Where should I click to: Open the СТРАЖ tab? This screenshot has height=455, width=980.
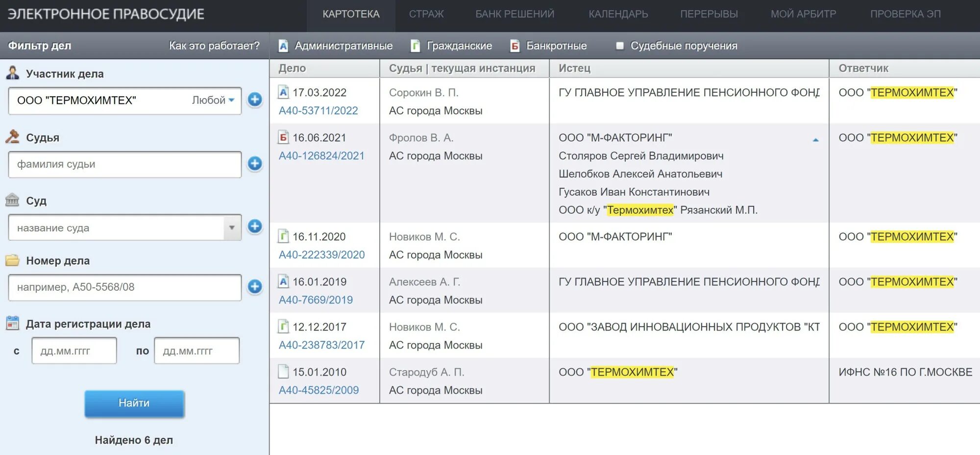426,14
